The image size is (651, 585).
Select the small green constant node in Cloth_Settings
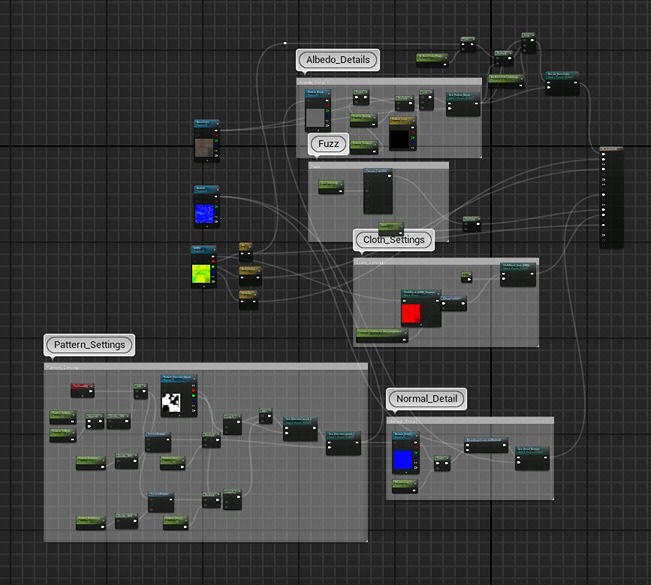pos(467,277)
